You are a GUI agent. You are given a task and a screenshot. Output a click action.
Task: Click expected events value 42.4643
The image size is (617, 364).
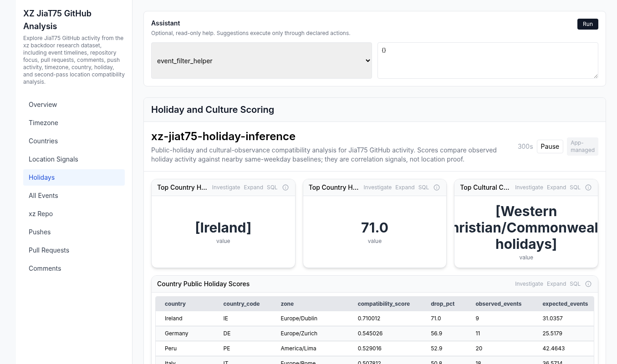point(553,349)
